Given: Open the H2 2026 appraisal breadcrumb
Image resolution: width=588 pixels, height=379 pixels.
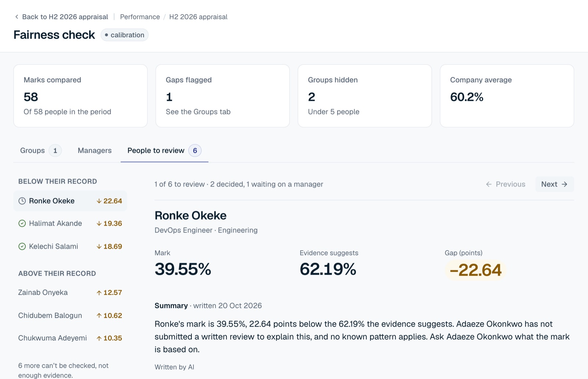Looking at the screenshot, I should (198, 17).
